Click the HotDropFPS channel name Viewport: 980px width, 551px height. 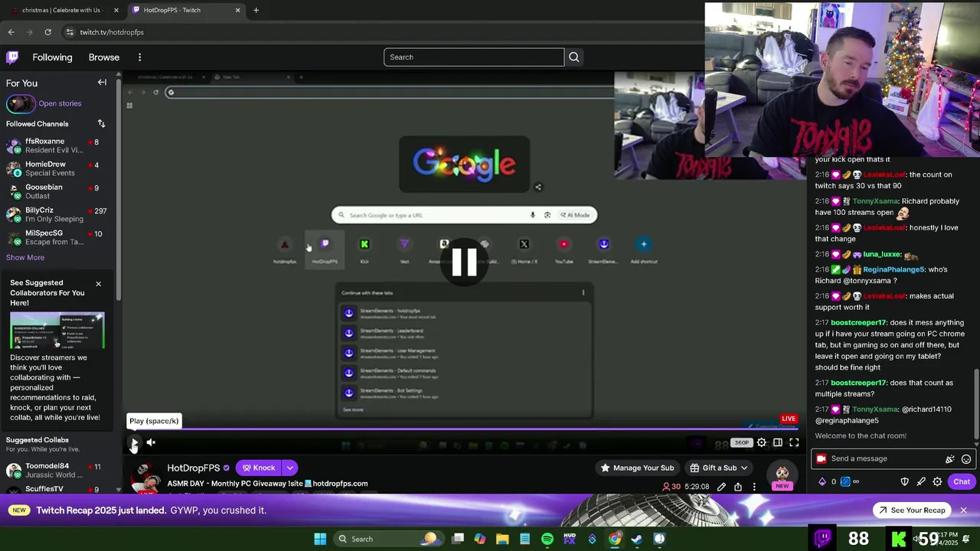pos(194,468)
